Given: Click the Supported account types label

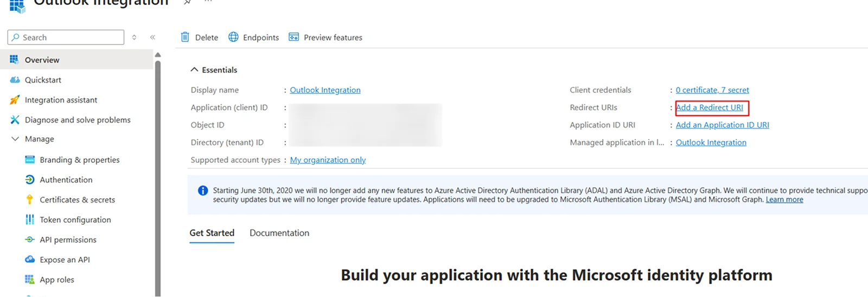Looking at the screenshot, I should pos(235,160).
